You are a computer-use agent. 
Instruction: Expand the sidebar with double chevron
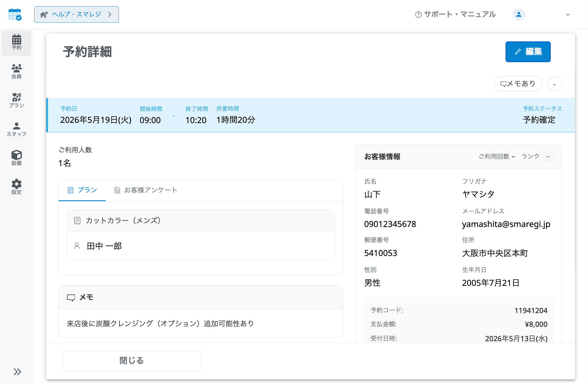tap(17, 372)
